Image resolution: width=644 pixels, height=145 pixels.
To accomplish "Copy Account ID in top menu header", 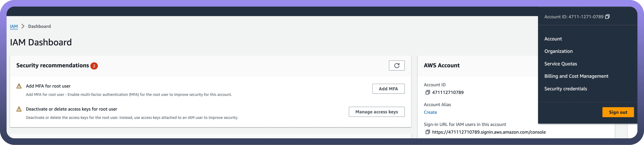I will pos(607,17).
